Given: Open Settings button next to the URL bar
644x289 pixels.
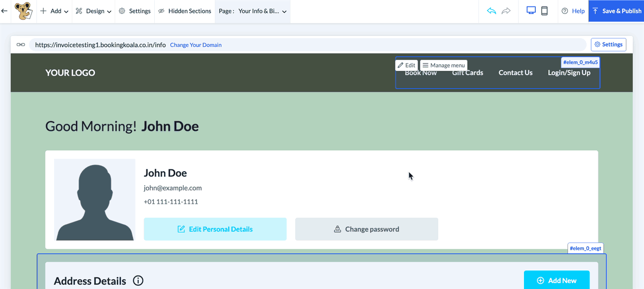Looking at the screenshot, I should coord(608,45).
